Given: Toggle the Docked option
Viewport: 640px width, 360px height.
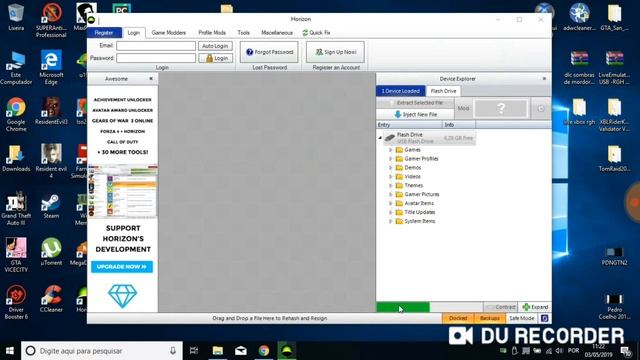Looking at the screenshot, I should (x=458, y=318).
